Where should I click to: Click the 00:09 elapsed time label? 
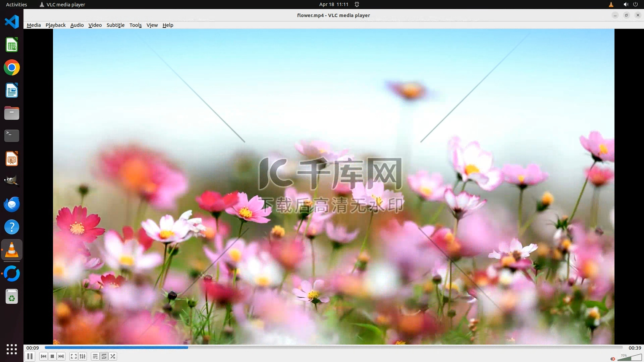33,348
